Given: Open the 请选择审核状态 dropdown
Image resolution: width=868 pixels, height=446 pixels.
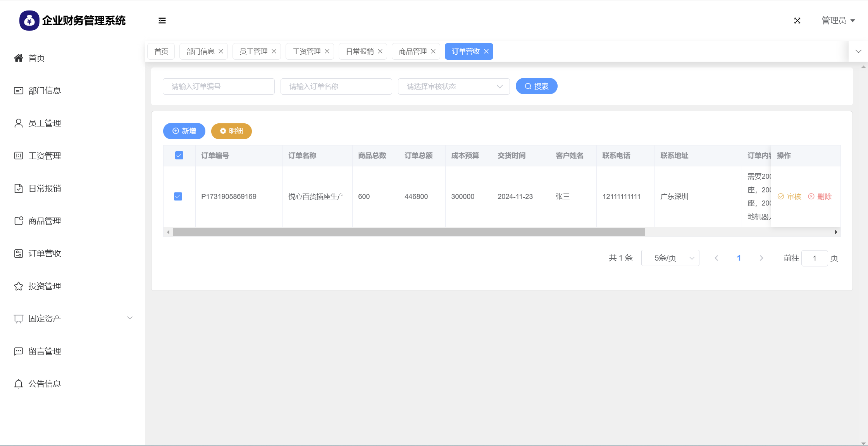Looking at the screenshot, I should coord(453,86).
